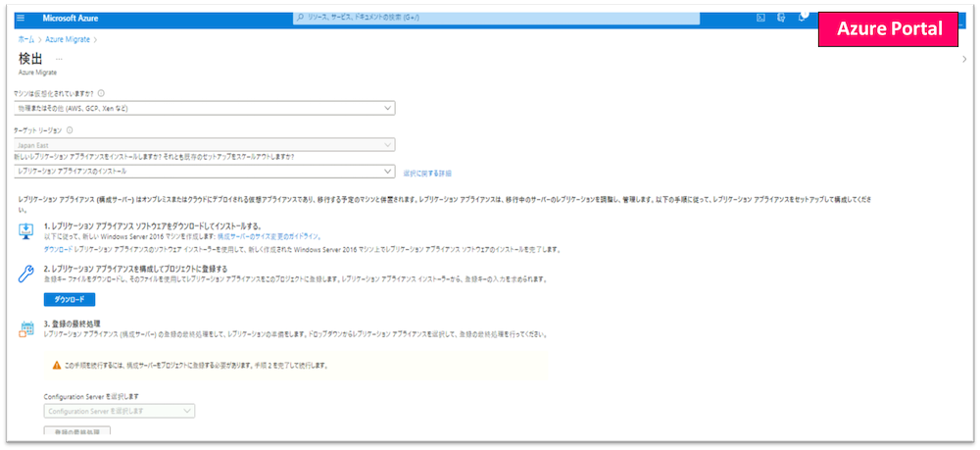Click the calendar icon for step 3
This screenshot has height=450, width=980.
[26, 329]
